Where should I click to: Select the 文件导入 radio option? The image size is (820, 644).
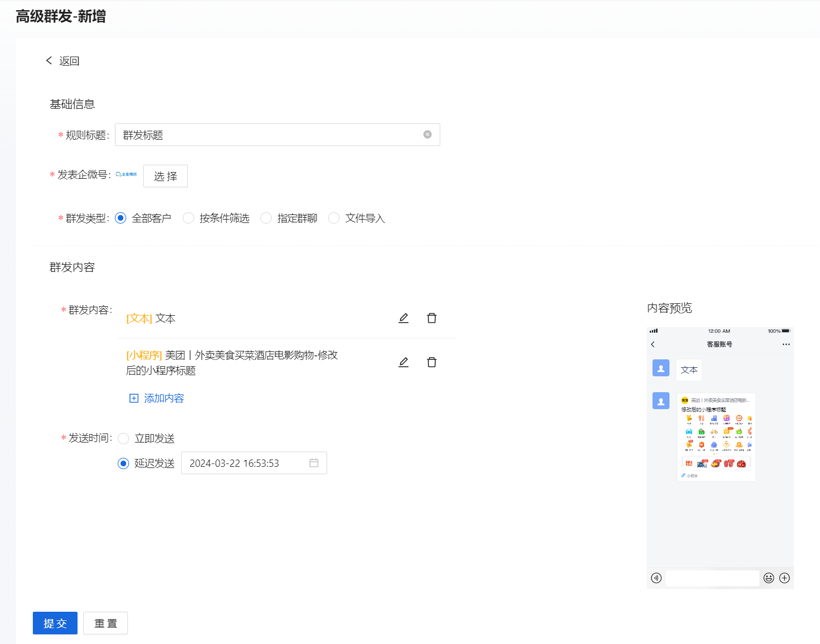(334, 218)
